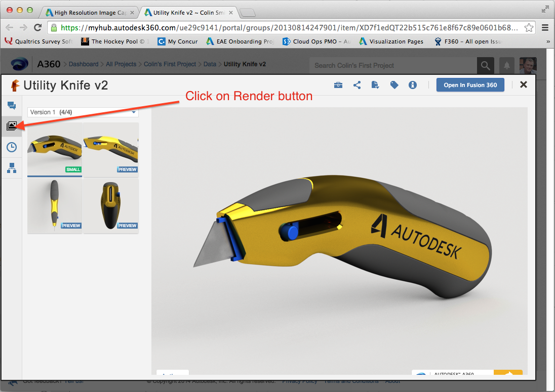
Task: Select the Render gallery icon
Action: click(x=12, y=126)
